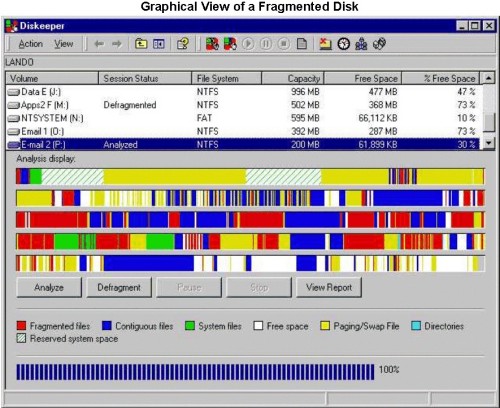
Task: Select the NTSYSTEM (N:) volume row
Action: [243, 118]
